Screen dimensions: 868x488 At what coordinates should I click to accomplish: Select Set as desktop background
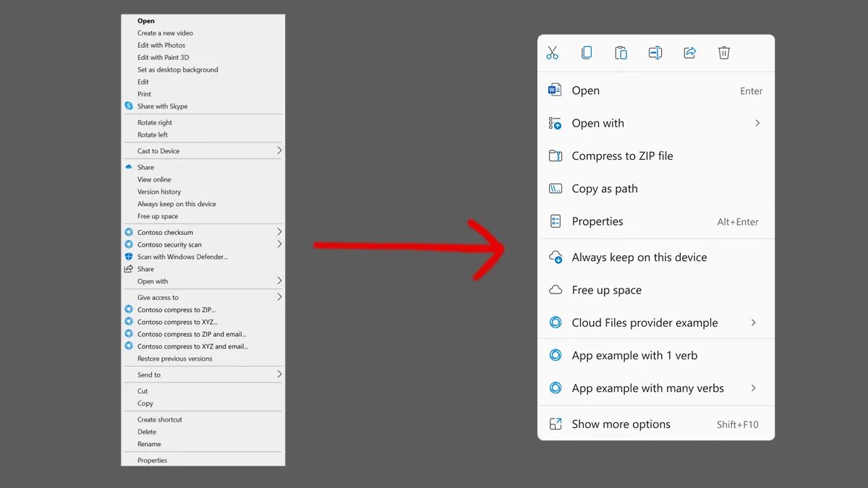coord(178,70)
